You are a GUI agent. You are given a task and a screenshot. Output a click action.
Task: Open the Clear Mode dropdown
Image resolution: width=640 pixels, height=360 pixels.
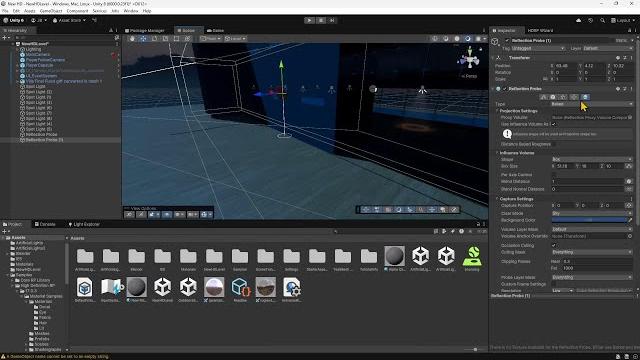coord(592,213)
